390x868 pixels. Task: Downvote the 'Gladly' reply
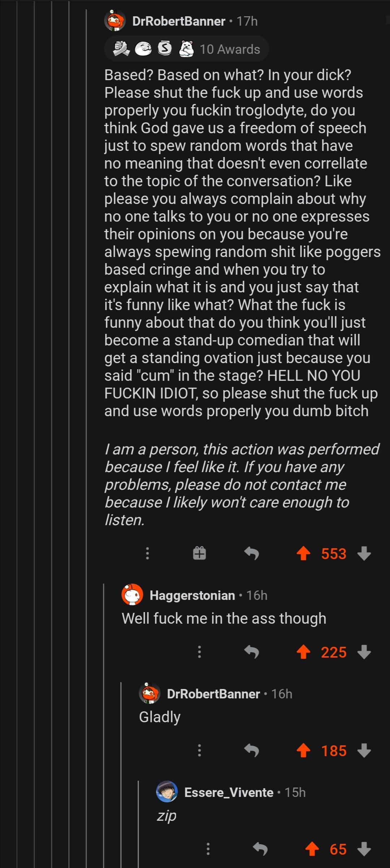pyautogui.click(x=364, y=750)
